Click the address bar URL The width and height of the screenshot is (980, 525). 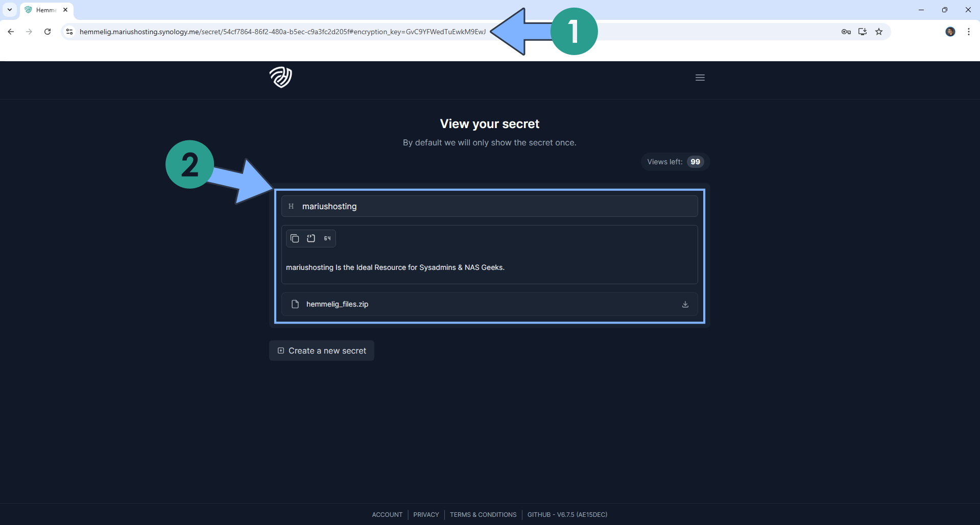pos(282,32)
